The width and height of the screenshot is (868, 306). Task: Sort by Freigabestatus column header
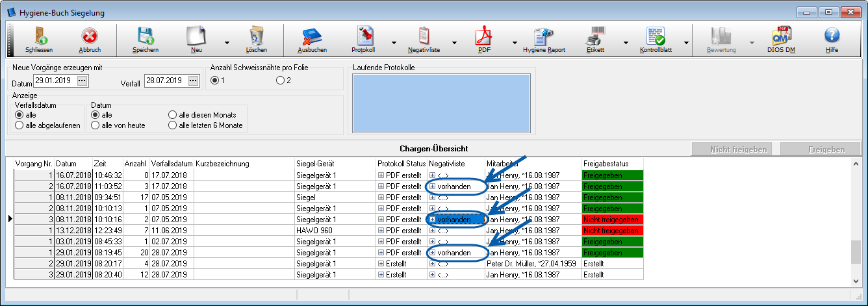tap(613, 164)
